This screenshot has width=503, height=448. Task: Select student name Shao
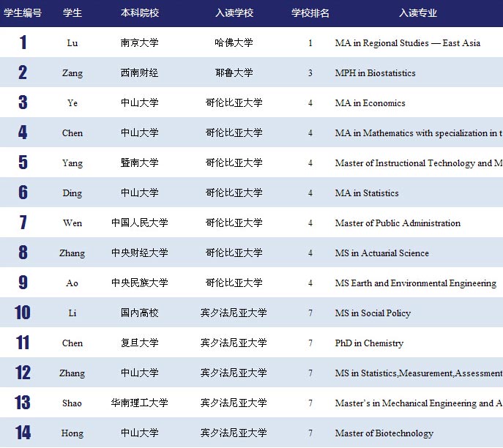(72, 403)
